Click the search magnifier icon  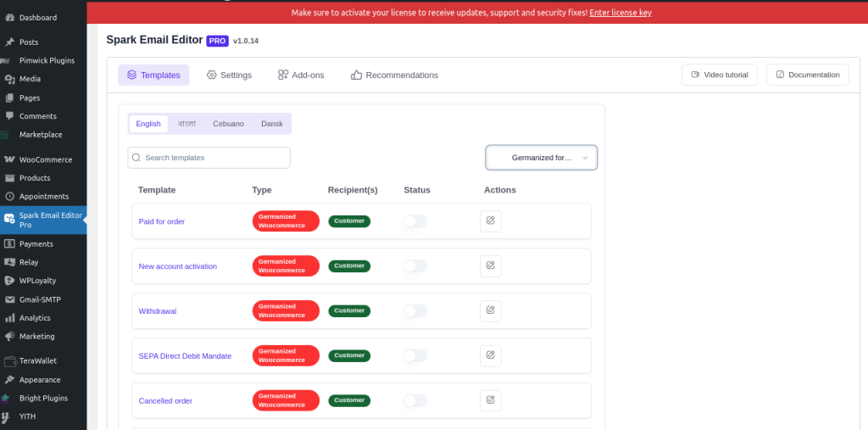click(136, 158)
